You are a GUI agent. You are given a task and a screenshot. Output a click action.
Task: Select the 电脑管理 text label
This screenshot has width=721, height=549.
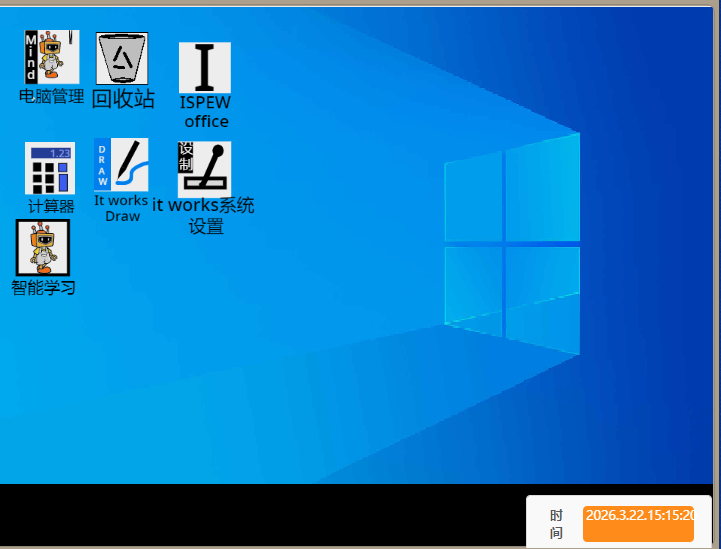pyautogui.click(x=51, y=97)
